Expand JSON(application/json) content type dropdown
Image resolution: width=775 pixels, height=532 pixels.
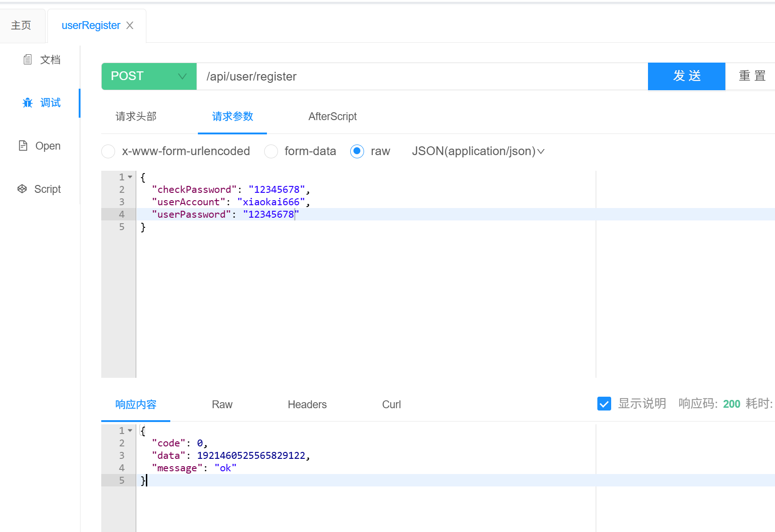[478, 151]
